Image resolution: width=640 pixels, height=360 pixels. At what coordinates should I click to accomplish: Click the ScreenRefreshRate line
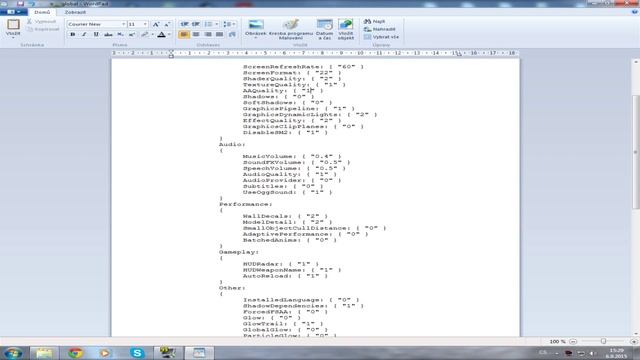303,67
